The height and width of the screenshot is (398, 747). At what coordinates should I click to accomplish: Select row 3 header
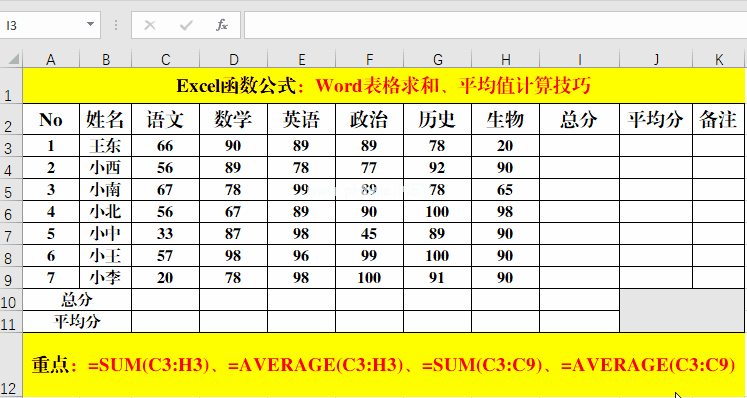(11, 147)
